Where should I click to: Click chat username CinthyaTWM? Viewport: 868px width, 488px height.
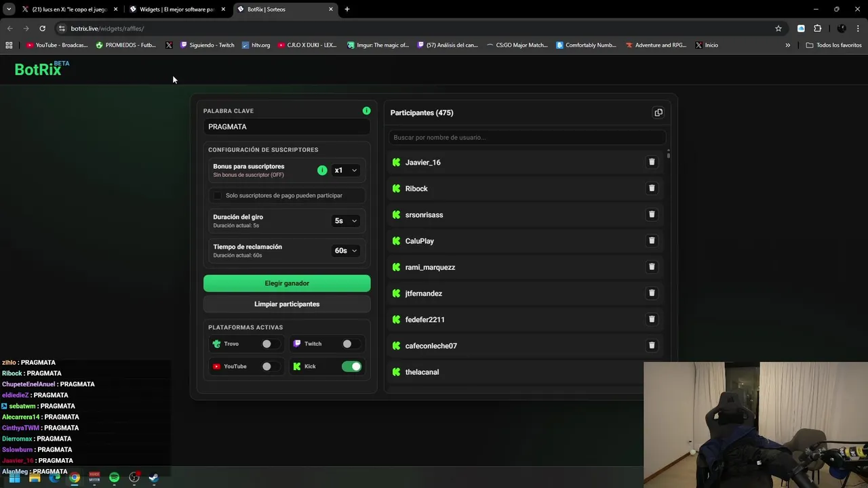tap(20, 428)
